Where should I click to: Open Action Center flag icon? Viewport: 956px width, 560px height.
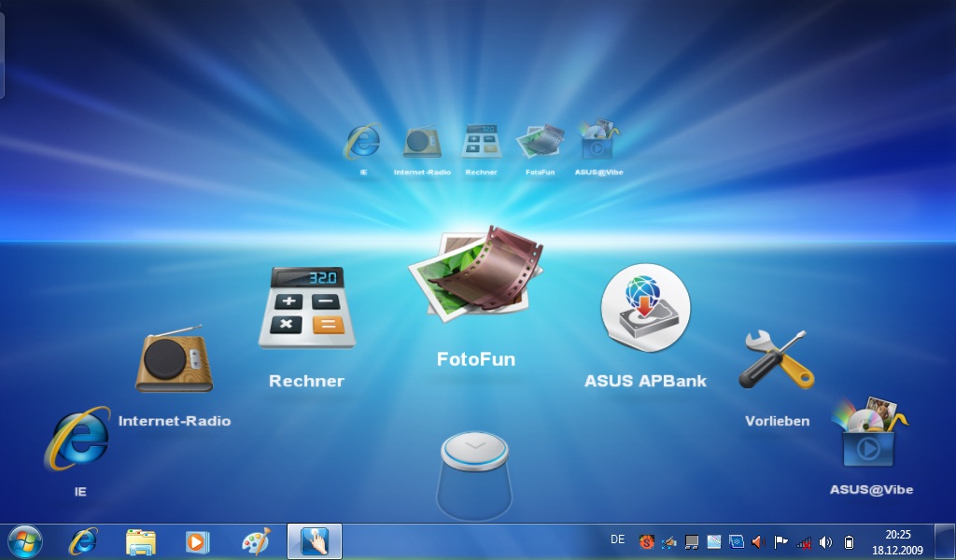click(781, 541)
